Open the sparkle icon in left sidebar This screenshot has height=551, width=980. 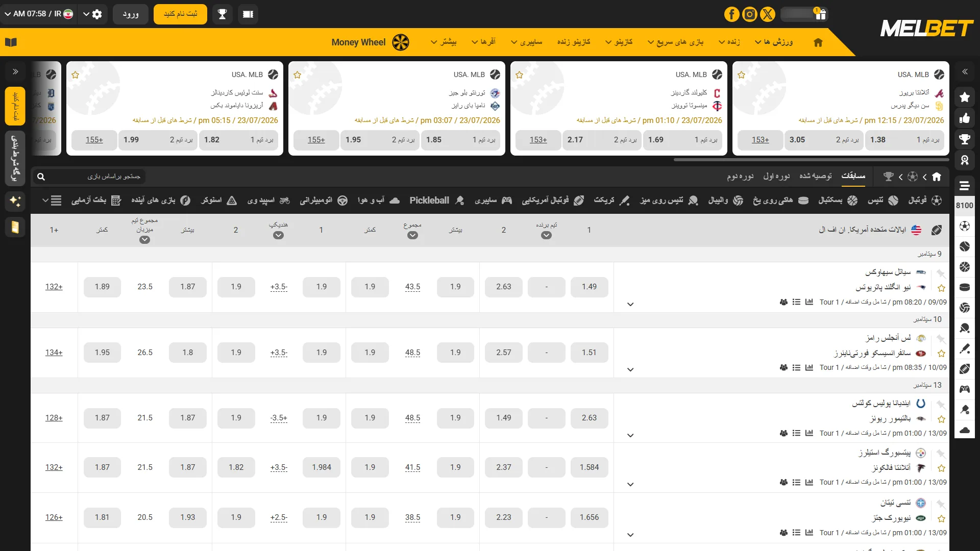coord(15,201)
